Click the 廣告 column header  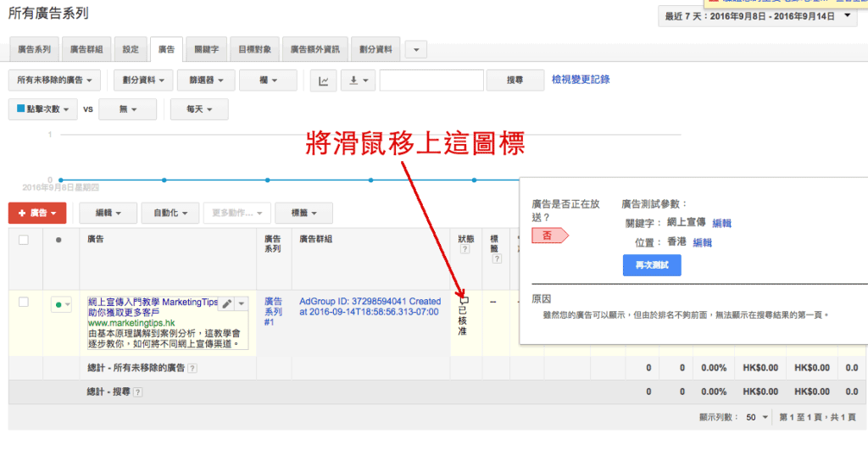coord(95,239)
